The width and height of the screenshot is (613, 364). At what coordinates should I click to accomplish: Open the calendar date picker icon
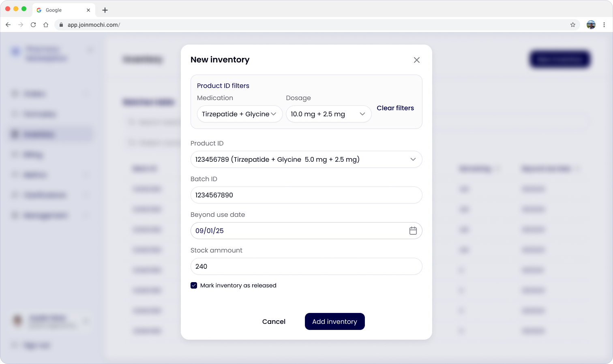413,231
